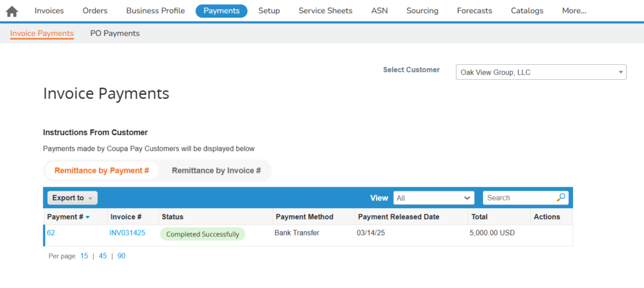
Task: Click the Status column header
Action: (172, 216)
